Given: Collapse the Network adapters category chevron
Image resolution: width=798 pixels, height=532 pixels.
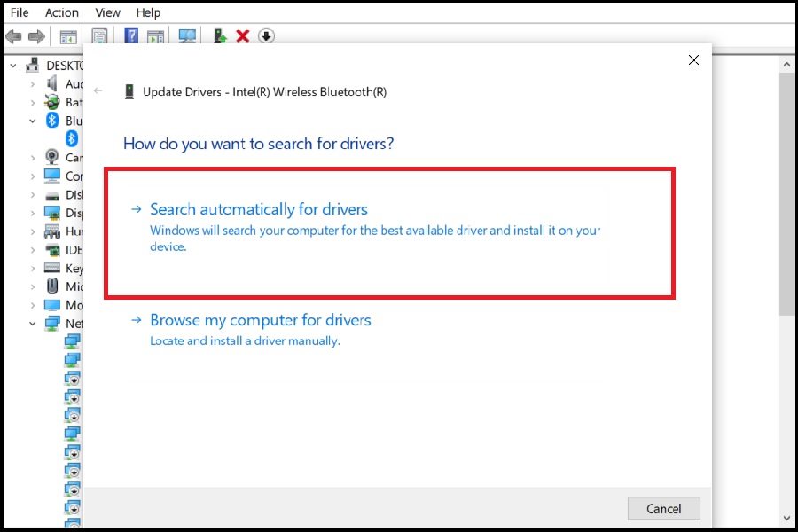Looking at the screenshot, I should tap(33, 324).
